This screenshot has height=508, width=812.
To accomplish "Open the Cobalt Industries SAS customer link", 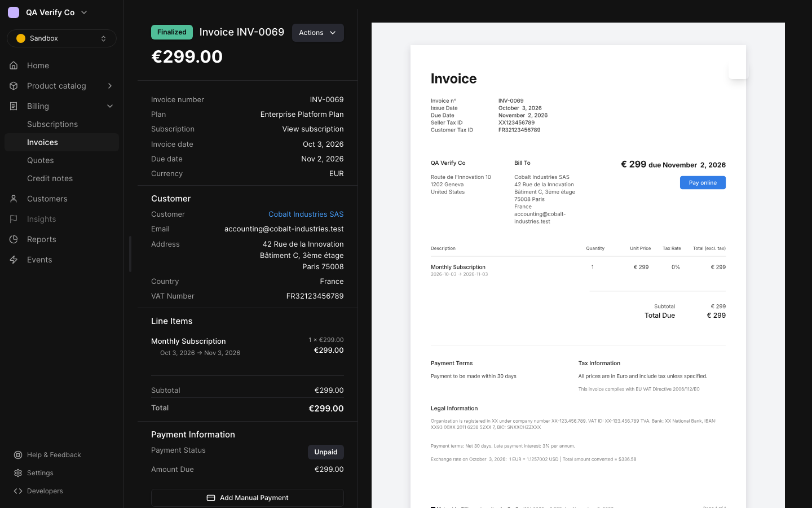I will 306,214.
